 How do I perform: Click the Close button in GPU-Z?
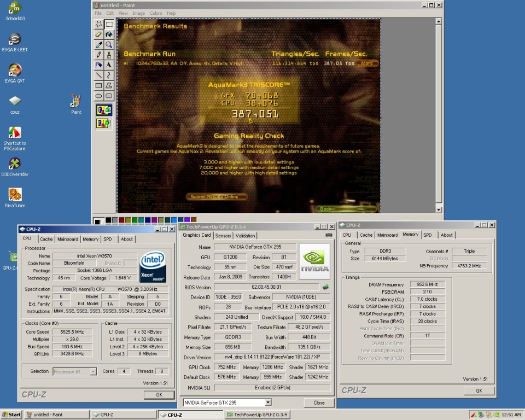pos(319,402)
